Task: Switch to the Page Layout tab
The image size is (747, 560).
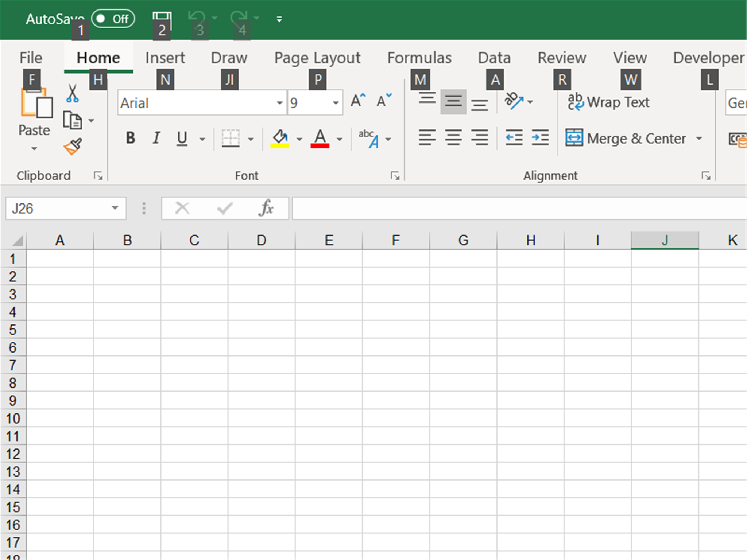Action: tap(317, 58)
